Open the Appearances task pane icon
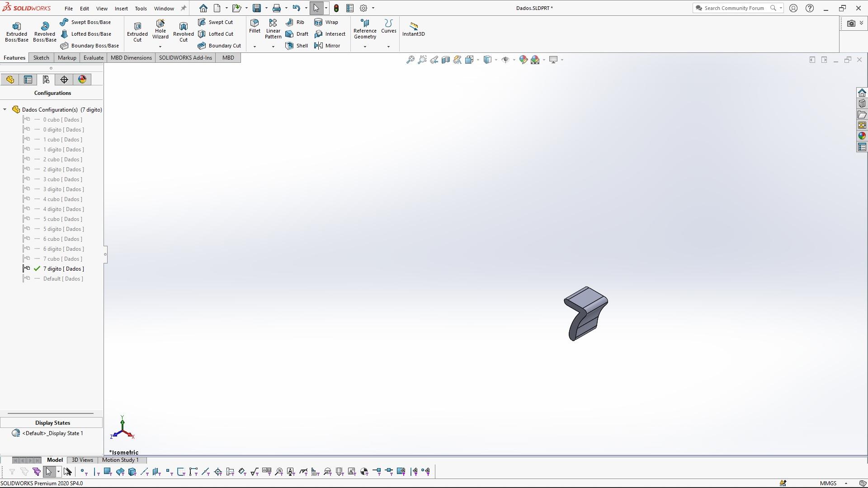This screenshot has width=868, height=488. pyautogui.click(x=862, y=136)
